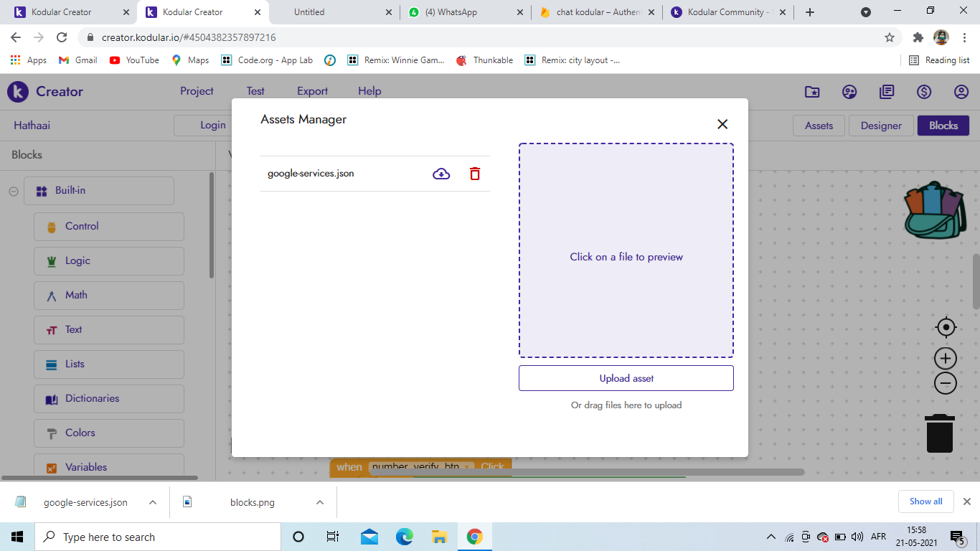The height and width of the screenshot is (551, 980).
Task: Zoom in on the blocks workspace
Action: point(946,358)
